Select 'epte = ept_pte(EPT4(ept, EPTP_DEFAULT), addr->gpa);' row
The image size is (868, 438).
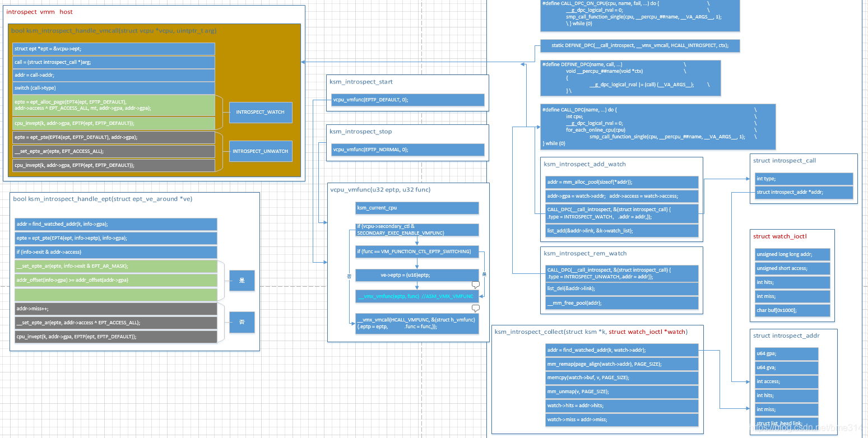coord(114,137)
